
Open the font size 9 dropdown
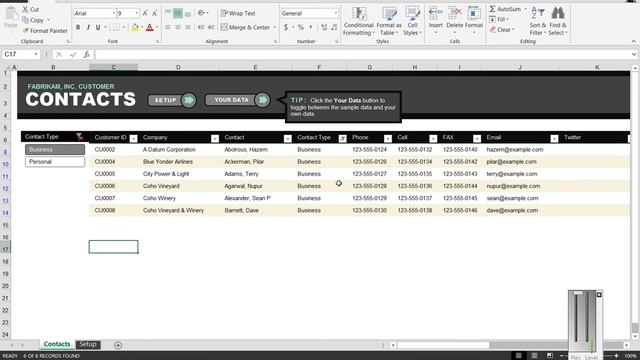click(x=136, y=13)
